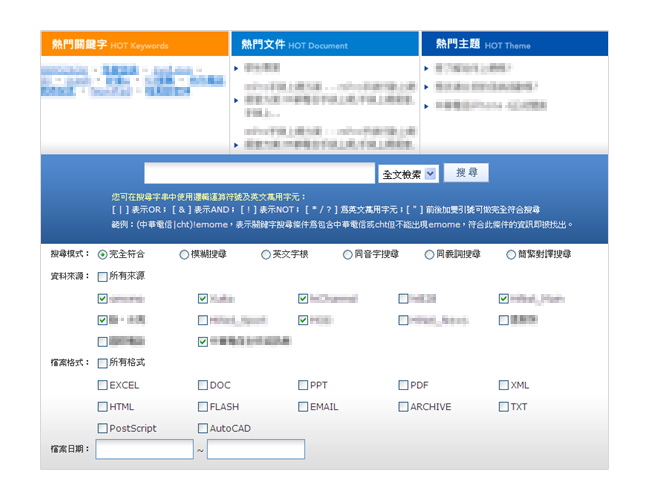Click the start date field for 檔案日期
This screenshot has width=650, height=500.
coord(144,450)
